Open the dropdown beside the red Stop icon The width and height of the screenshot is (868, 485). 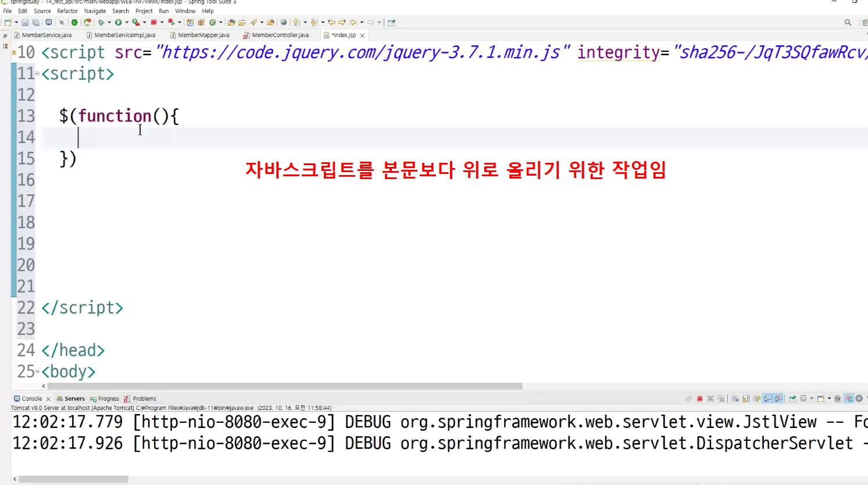point(162,22)
